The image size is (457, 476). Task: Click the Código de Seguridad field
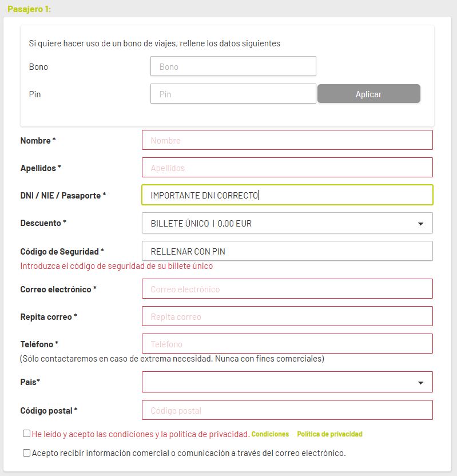click(x=287, y=251)
